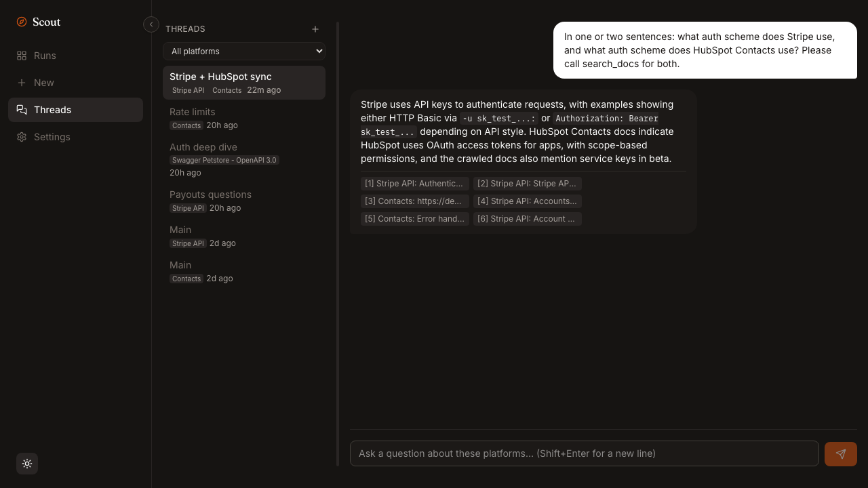Toggle light/dark theme sun button
Viewport: 868px width, 488px height.
pos(27,464)
